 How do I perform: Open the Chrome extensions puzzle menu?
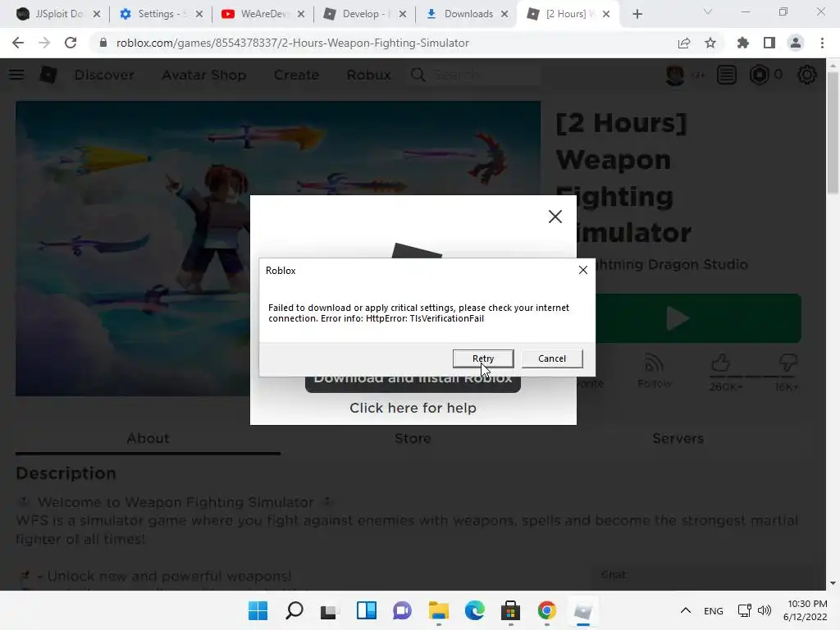[742, 43]
